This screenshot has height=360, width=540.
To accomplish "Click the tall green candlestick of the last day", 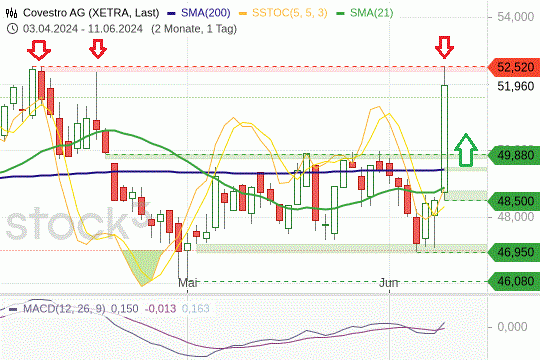I will coord(445,138).
